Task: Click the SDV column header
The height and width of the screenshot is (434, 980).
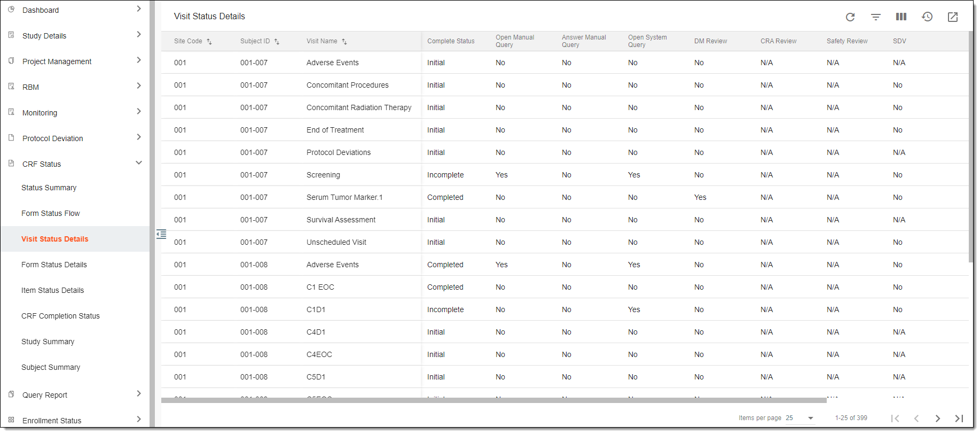Action: click(x=899, y=41)
